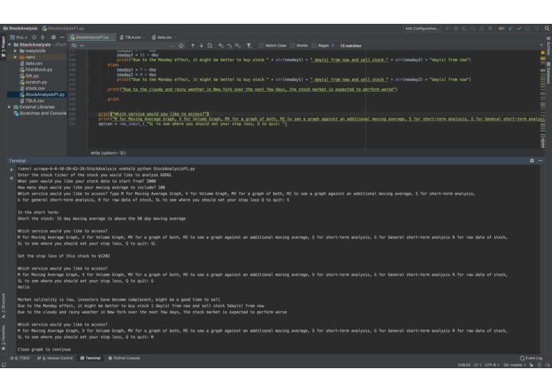
Task: Open the SciView side tool window
Action: (x=549, y=46)
